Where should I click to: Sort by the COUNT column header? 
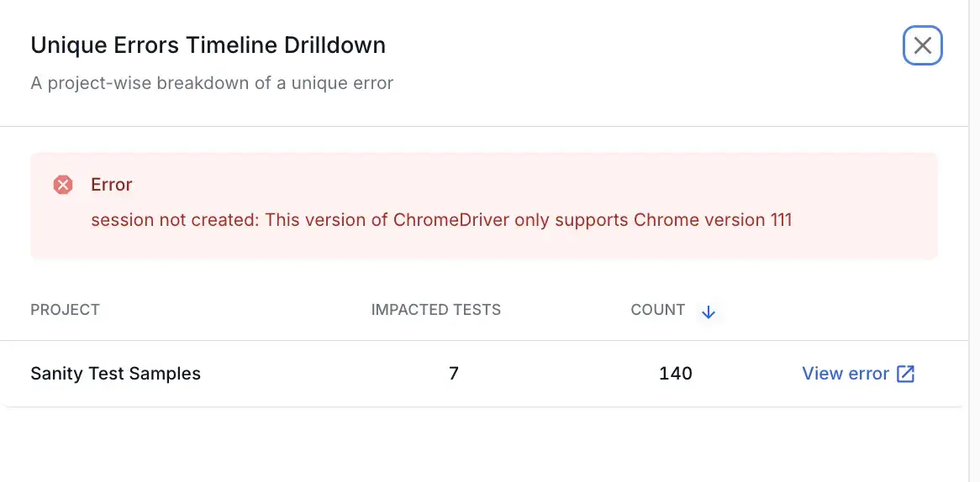click(x=657, y=310)
